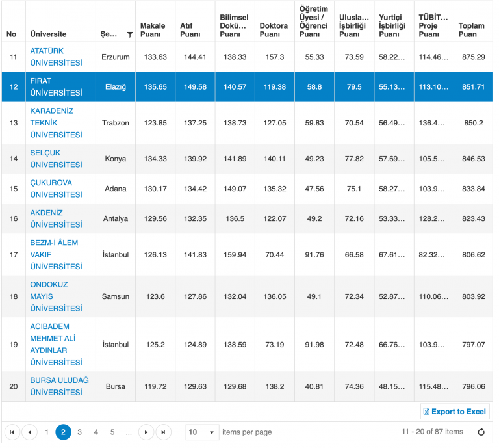The width and height of the screenshot is (499, 448).
Task: Select the highlighted FIRAT ÜNİVERSİTESİ row
Action: click(x=247, y=87)
